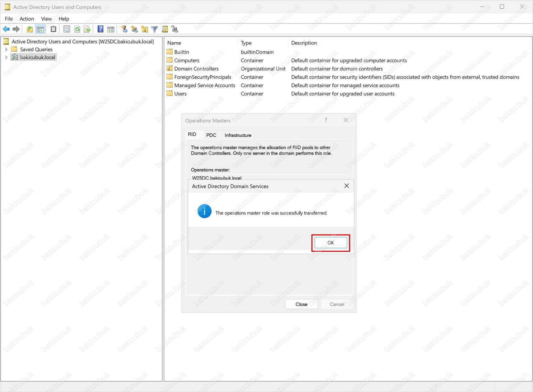The width and height of the screenshot is (533, 392).
Task: Select Domain Controllers in the list
Action: coord(196,68)
